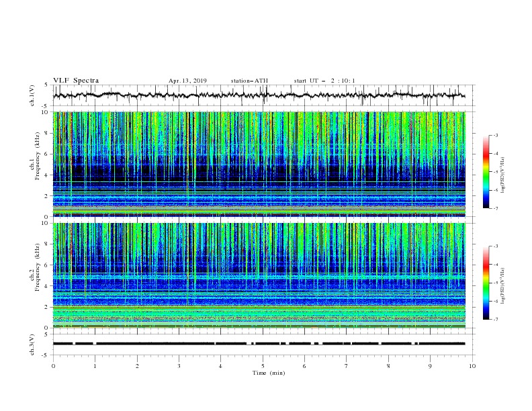Click the 'ch.2 Frequency (kHz)' axis label
This screenshot has width=532, height=411.
(x=35, y=267)
